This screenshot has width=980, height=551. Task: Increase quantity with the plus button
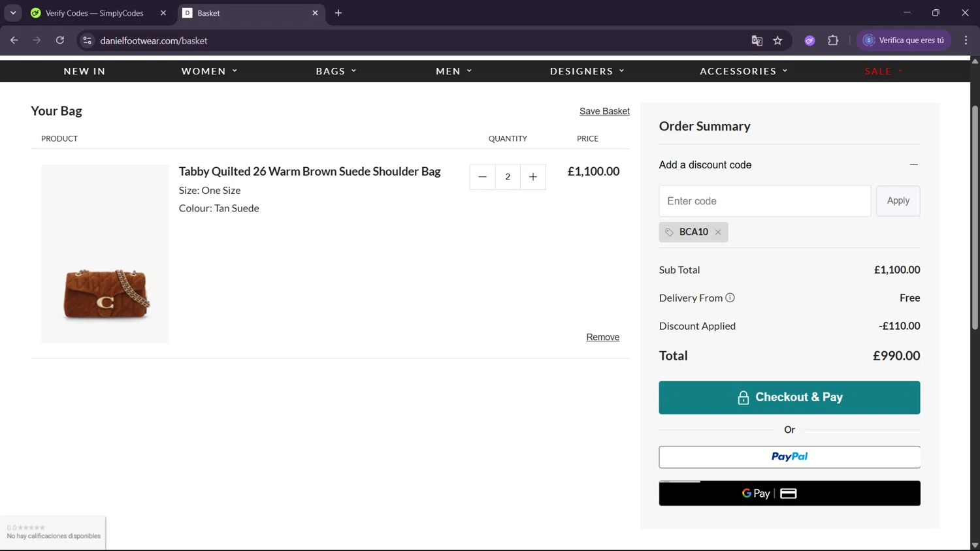(533, 177)
